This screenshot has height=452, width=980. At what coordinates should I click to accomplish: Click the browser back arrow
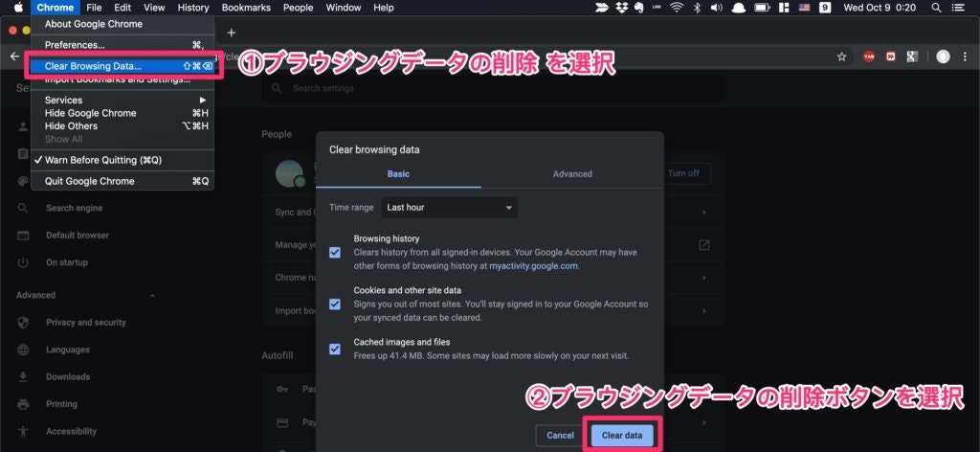(x=15, y=56)
